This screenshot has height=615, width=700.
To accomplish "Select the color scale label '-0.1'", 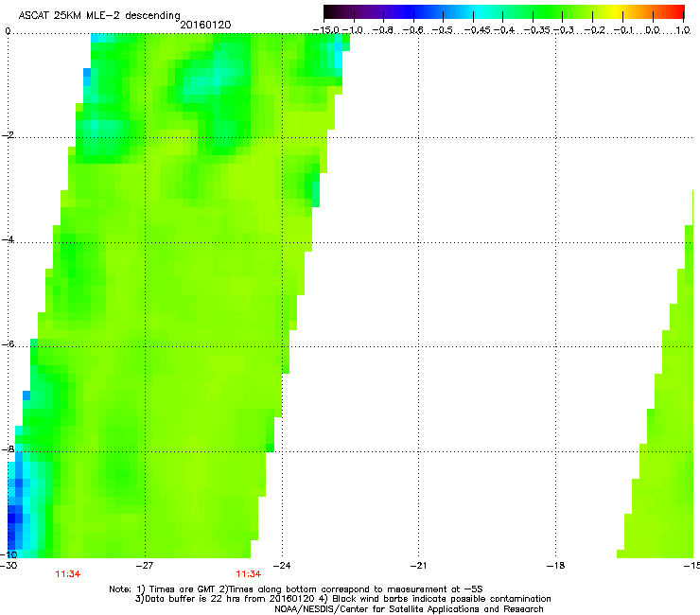I will click(x=624, y=30).
